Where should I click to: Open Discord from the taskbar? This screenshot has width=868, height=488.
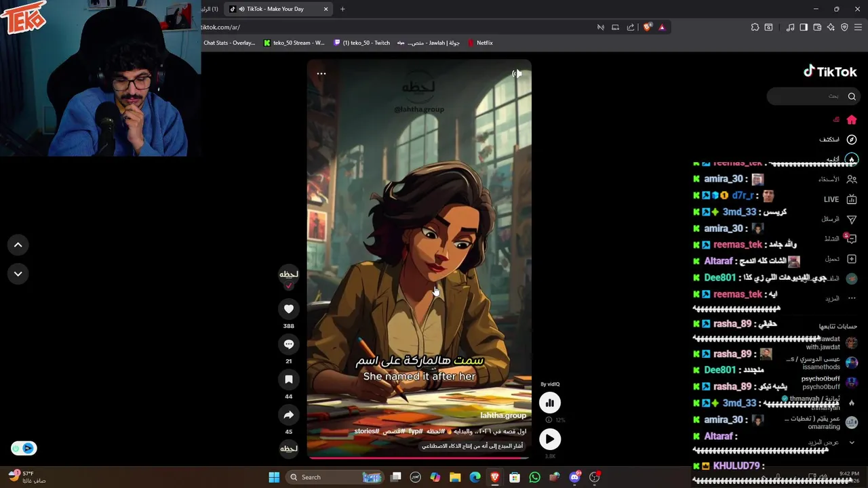[574, 477]
